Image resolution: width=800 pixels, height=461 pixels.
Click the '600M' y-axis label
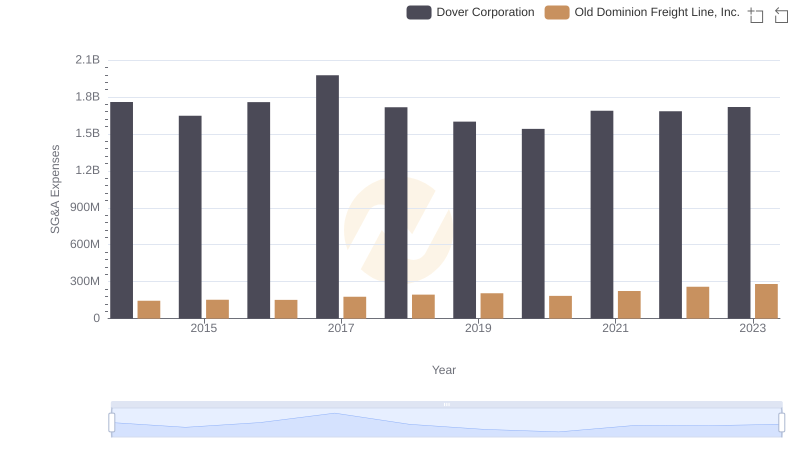(x=85, y=244)
